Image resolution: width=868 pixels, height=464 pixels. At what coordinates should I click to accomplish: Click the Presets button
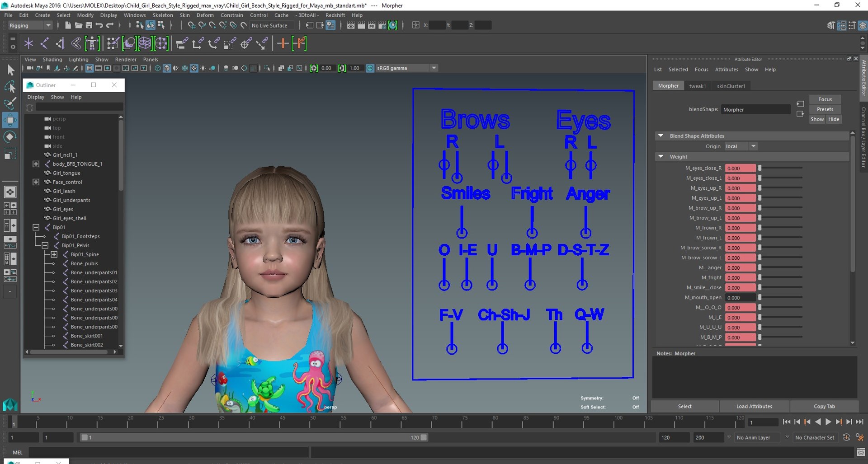point(825,109)
